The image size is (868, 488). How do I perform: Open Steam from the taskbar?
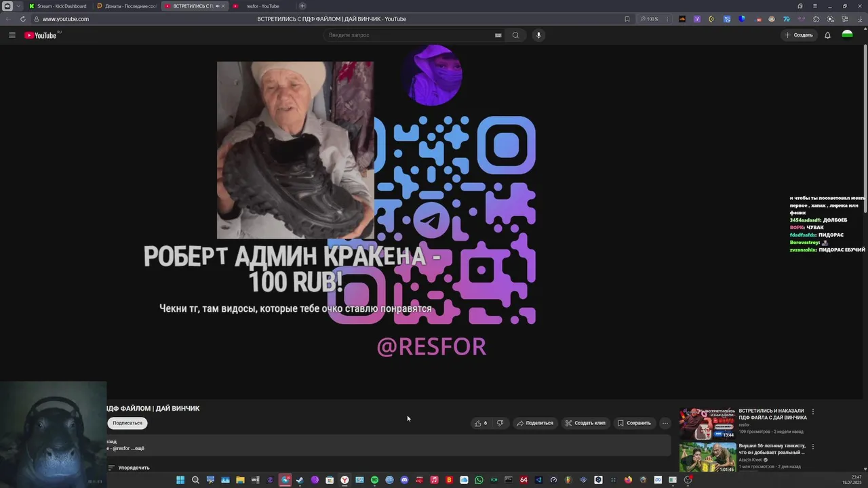300,480
